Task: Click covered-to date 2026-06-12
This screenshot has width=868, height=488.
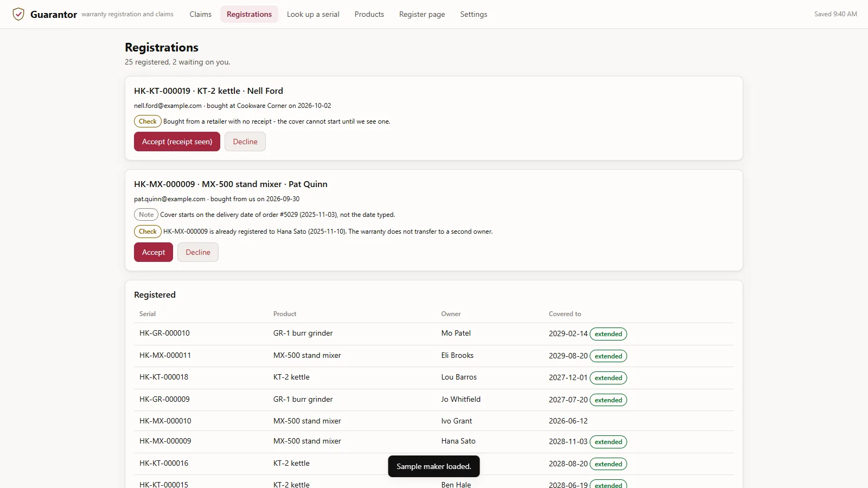Action: pyautogui.click(x=568, y=421)
